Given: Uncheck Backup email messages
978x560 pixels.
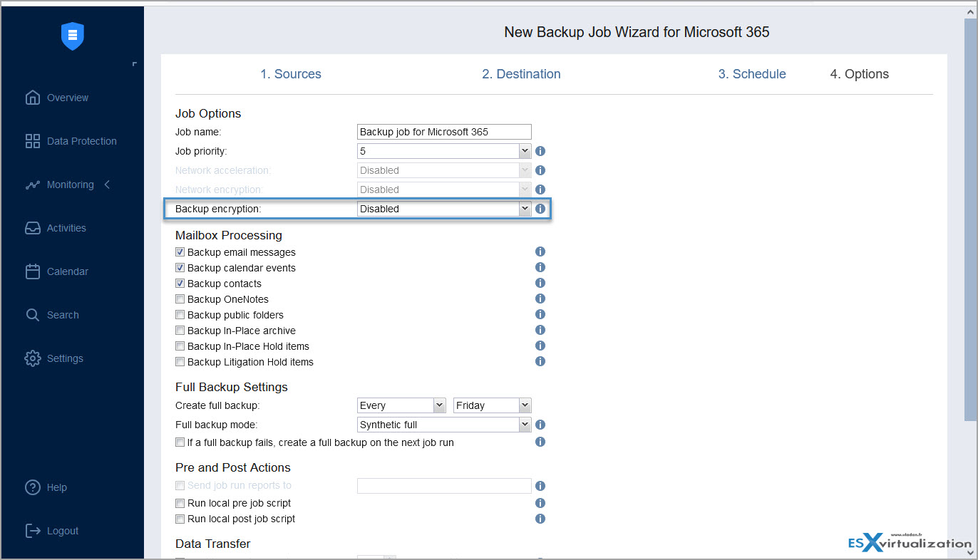Looking at the screenshot, I should pyautogui.click(x=180, y=252).
